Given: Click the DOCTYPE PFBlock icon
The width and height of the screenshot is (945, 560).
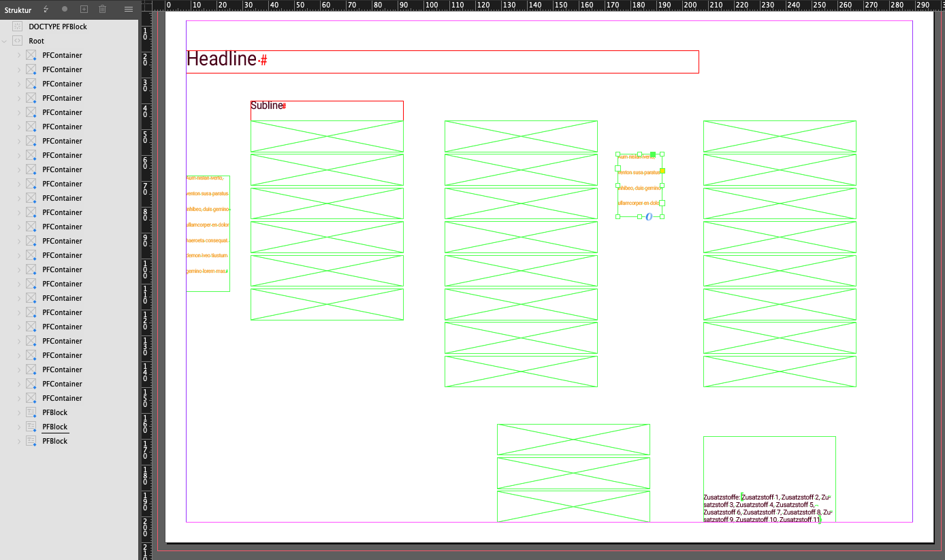Looking at the screenshot, I should 18,27.
